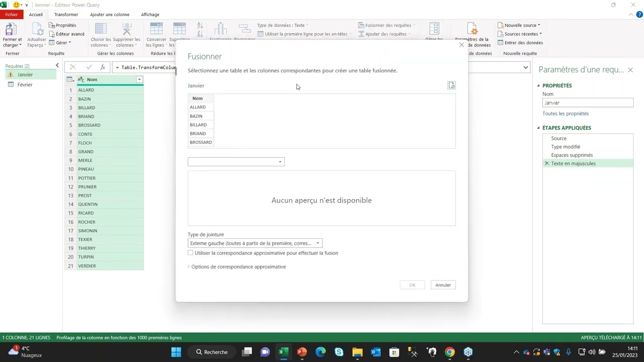Click the sort ascending icon in the ribbon
This screenshot has width=644, height=362.
point(200,25)
